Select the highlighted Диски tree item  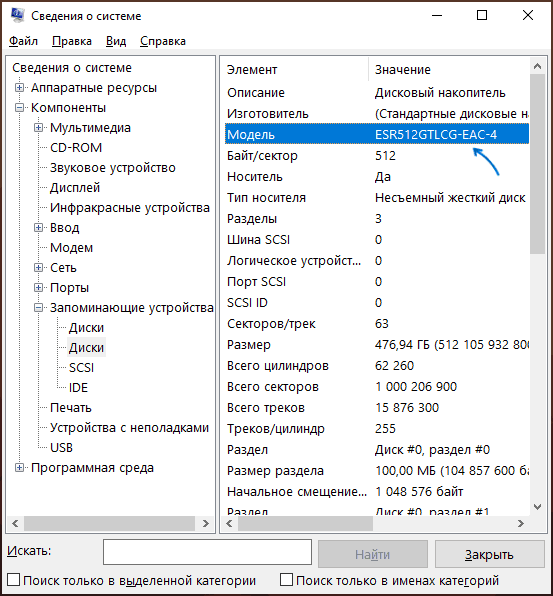click(x=86, y=347)
